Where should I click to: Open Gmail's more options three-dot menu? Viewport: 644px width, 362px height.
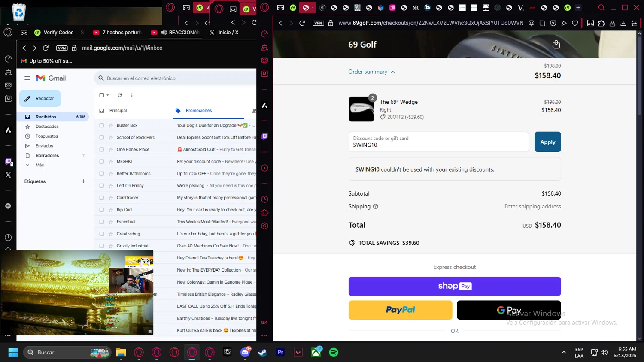coord(132,95)
